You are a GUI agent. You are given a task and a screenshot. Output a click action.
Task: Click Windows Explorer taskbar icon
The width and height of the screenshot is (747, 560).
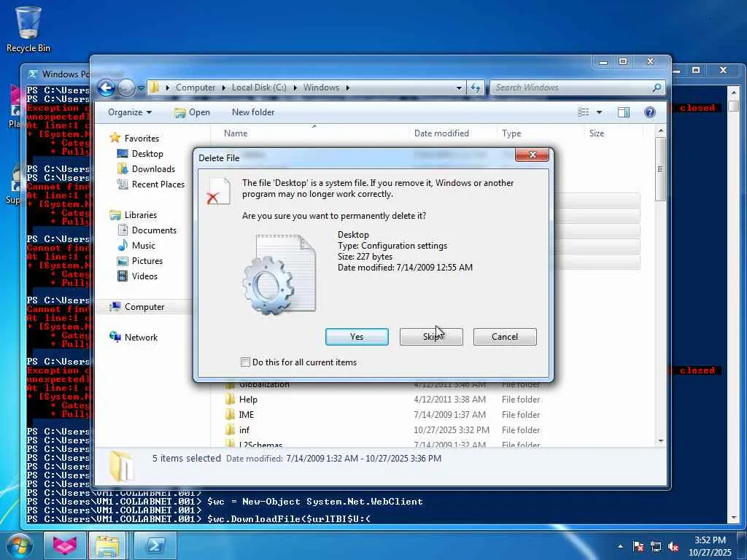coord(108,545)
